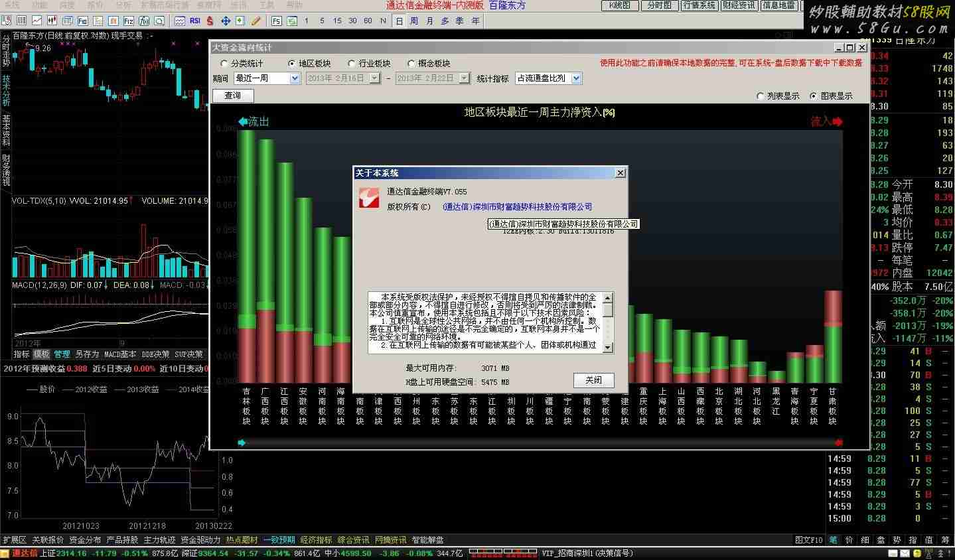Click the Shenzhen company copyright link
The height and width of the screenshot is (560, 955).
click(x=517, y=206)
